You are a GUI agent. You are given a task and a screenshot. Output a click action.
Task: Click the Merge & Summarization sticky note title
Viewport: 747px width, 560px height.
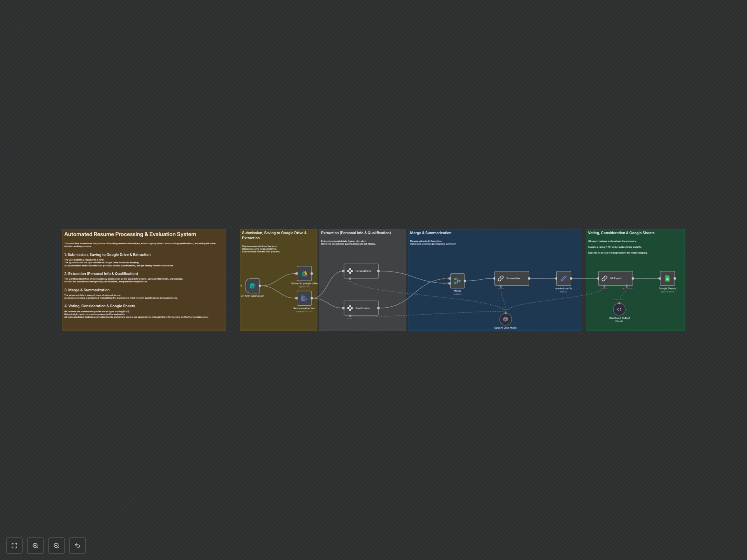click(430, 233)
